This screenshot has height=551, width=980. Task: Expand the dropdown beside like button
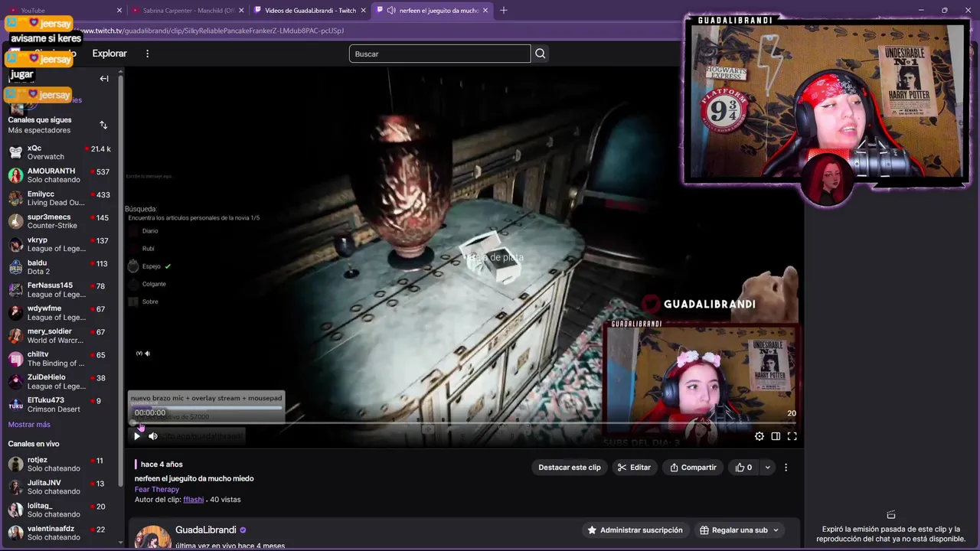(x=767, y=468)
